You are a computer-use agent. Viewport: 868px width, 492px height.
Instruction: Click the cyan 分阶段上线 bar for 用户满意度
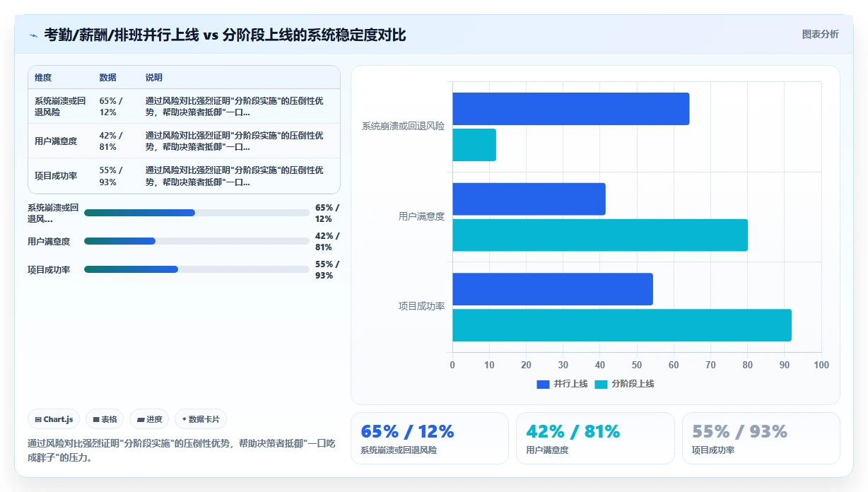(x=600, y=235)
